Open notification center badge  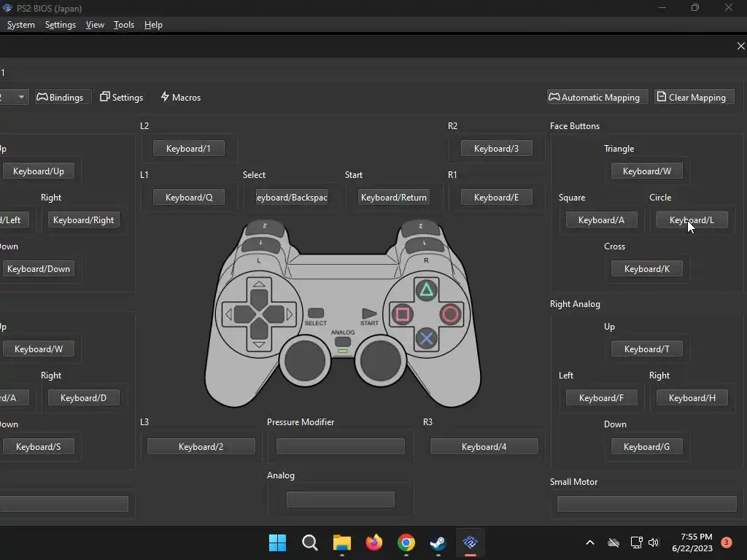[x=727, y=542]
